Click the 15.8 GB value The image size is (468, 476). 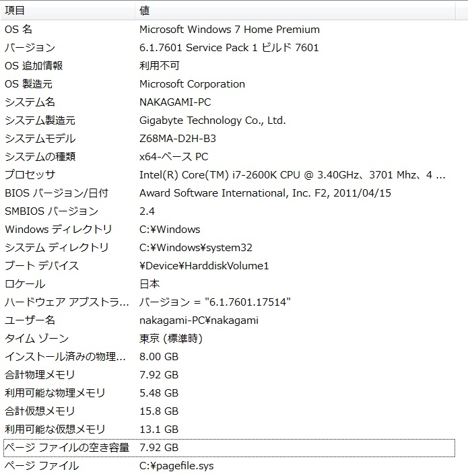(x=159, y=411)
